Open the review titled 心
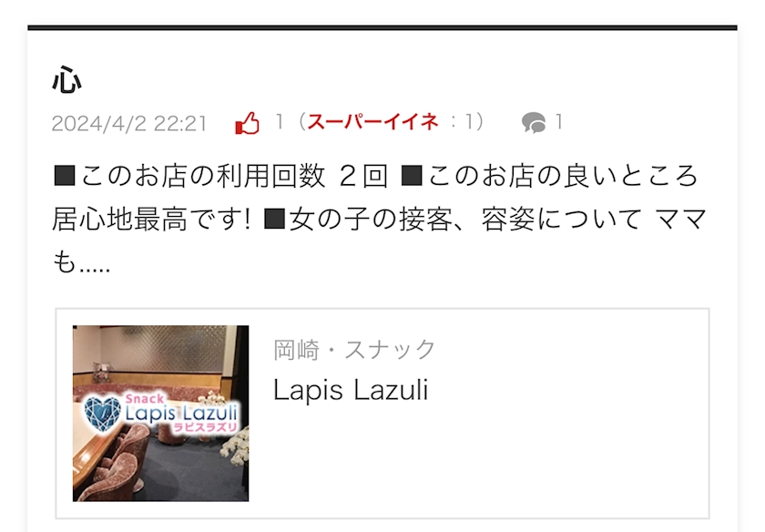The height and width of the screenshot is (532, 765). click(x=66, y=80)
